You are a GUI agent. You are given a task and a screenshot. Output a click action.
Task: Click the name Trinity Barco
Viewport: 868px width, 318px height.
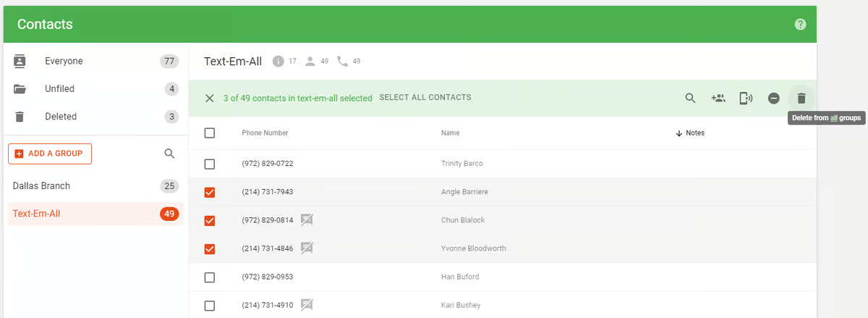(461, 164)
